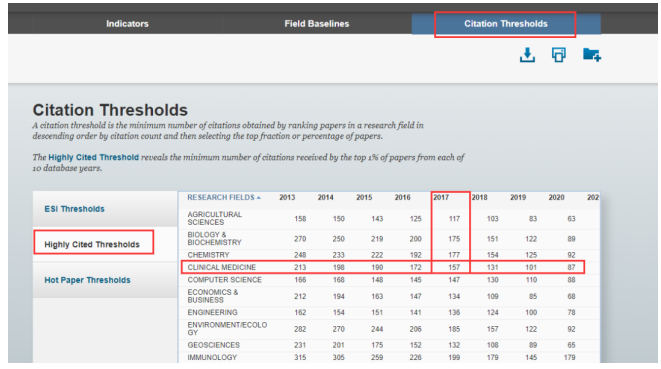This screenshot has width=661, height=369.
Task: Click the 2013 column header
Action: click(287, 197)
